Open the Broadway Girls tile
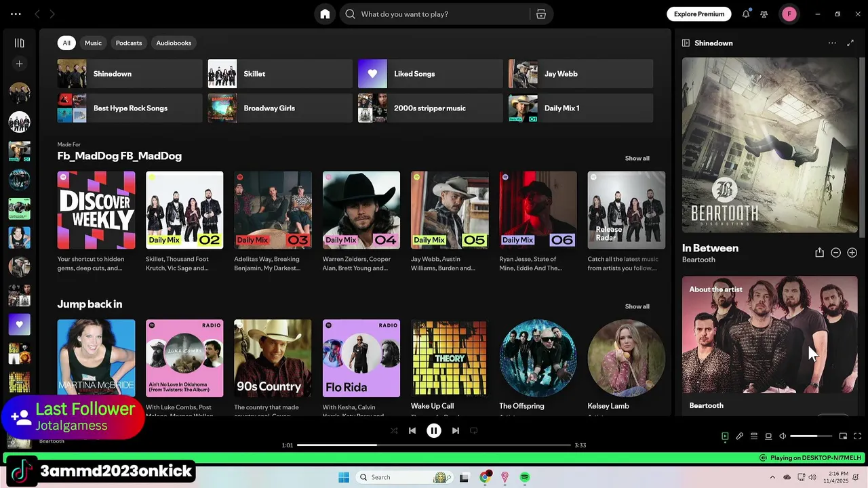The image size is (868, 488). 280,108
